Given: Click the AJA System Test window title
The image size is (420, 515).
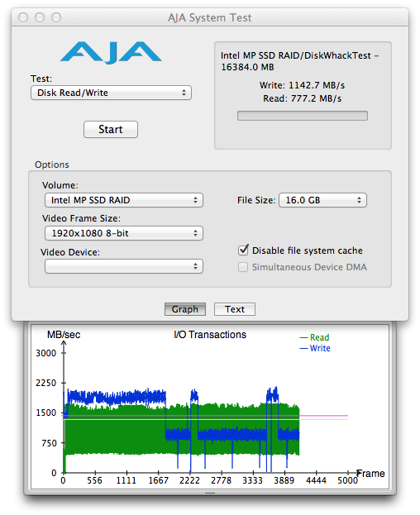Looking at the screenshot, I should click(210, 17).
